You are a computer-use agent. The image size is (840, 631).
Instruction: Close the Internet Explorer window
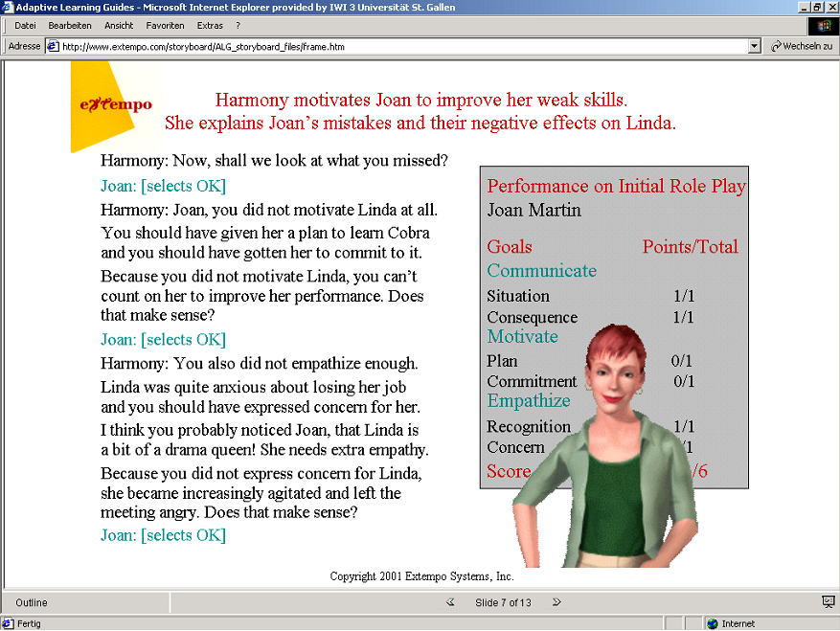[x=832, y=7]
